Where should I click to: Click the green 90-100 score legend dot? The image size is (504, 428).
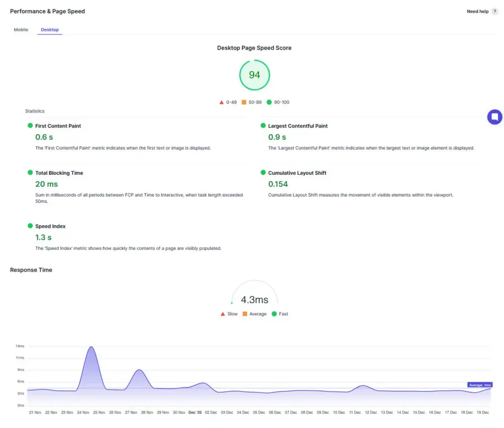(268, 102)
